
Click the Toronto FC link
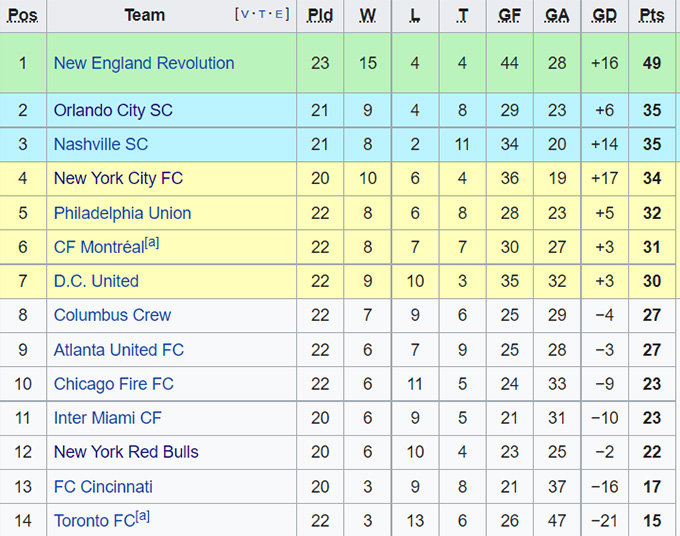tap(93, 521)
